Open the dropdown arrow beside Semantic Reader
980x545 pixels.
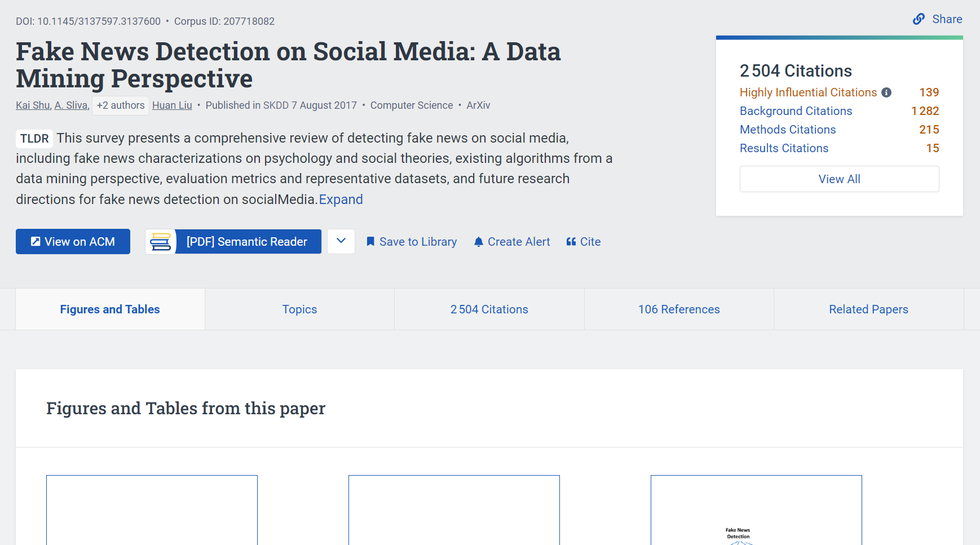(x=341, y=241)
